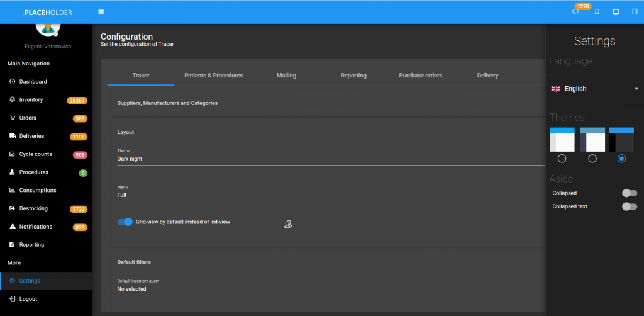Open chat messages icon with 1228 badge
This screenshot has width=644, height=316.
[x=575, y=12]
